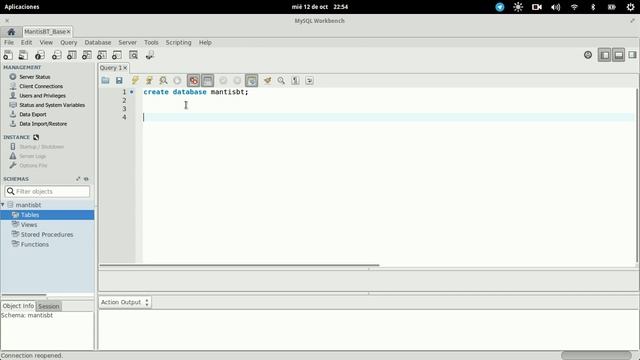640x360 pixels.
Task: Open the View menu
Action: coord(46,42)
